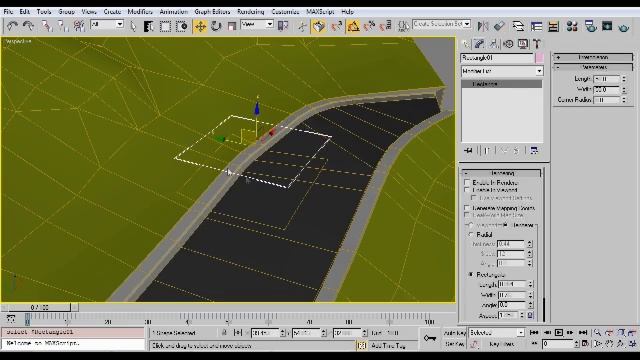Toggle the selection lock icon
640x360 pixels.
click(x=224, y=333)
